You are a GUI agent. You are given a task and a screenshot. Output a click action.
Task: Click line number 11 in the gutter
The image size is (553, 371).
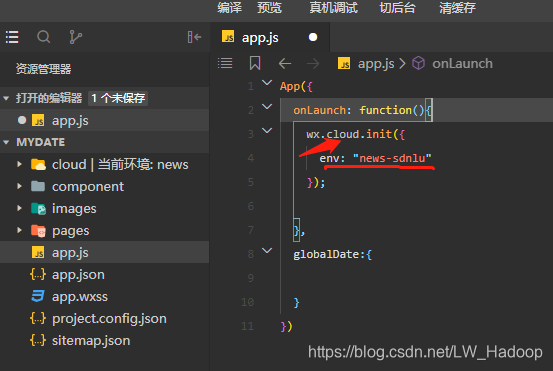point(248,326)
